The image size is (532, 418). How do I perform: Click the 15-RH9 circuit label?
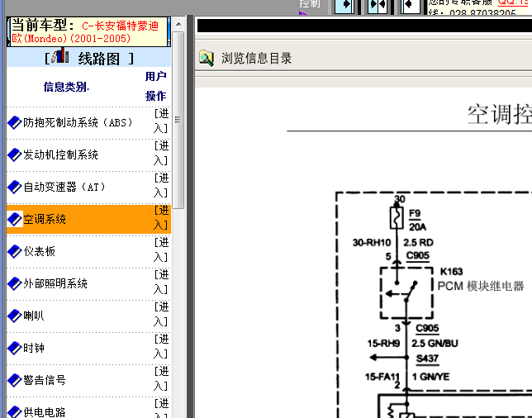coord(384,344)
